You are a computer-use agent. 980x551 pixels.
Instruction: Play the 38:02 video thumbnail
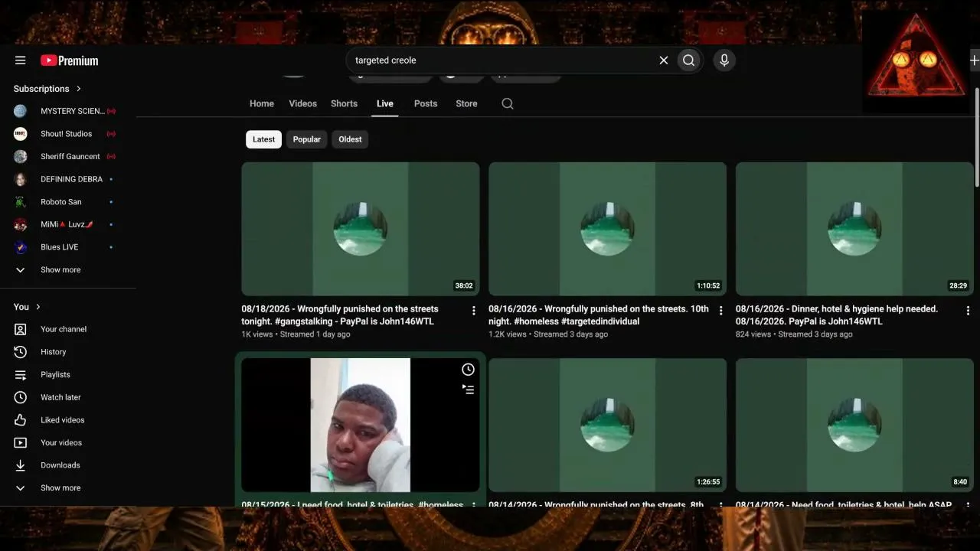tap(361, 229)
